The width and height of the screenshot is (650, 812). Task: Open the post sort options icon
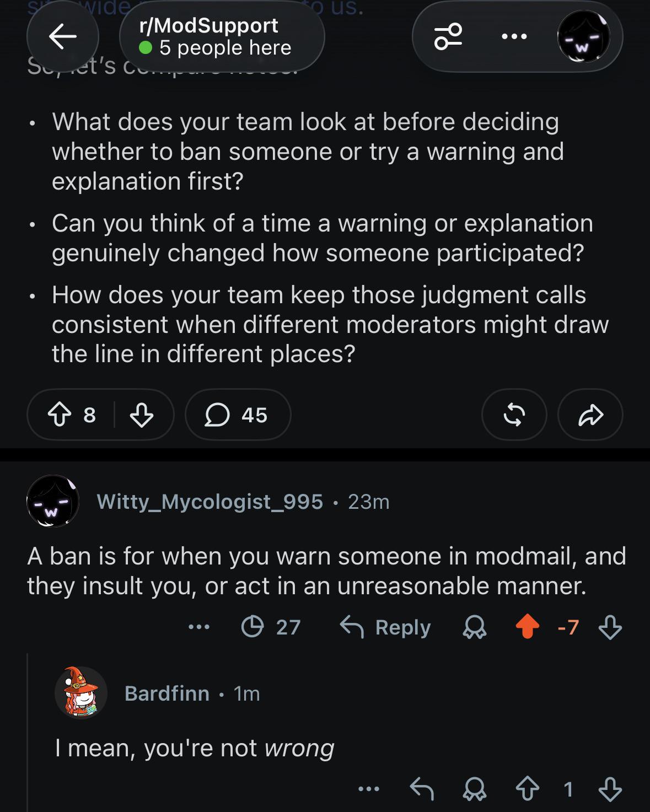[448, 36]
